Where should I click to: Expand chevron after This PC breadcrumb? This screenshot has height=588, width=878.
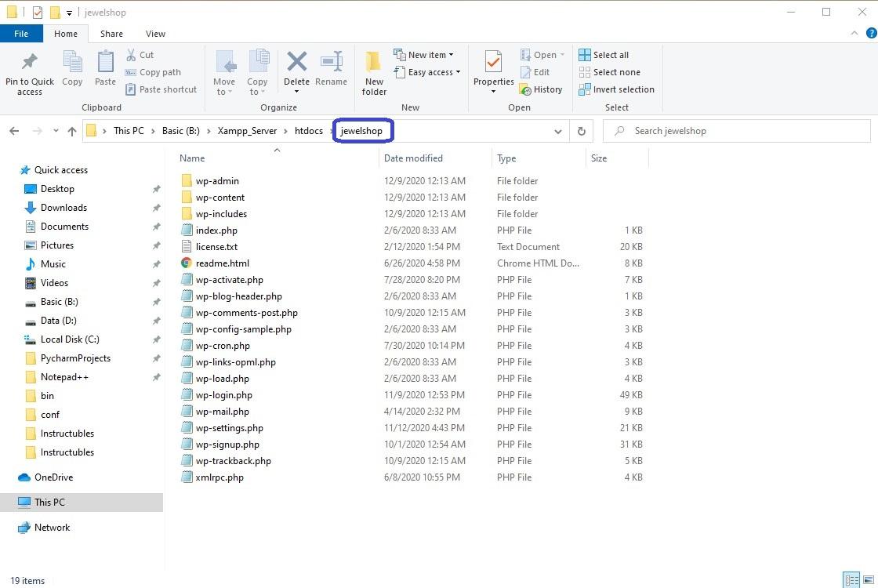[x=153, y=131]
